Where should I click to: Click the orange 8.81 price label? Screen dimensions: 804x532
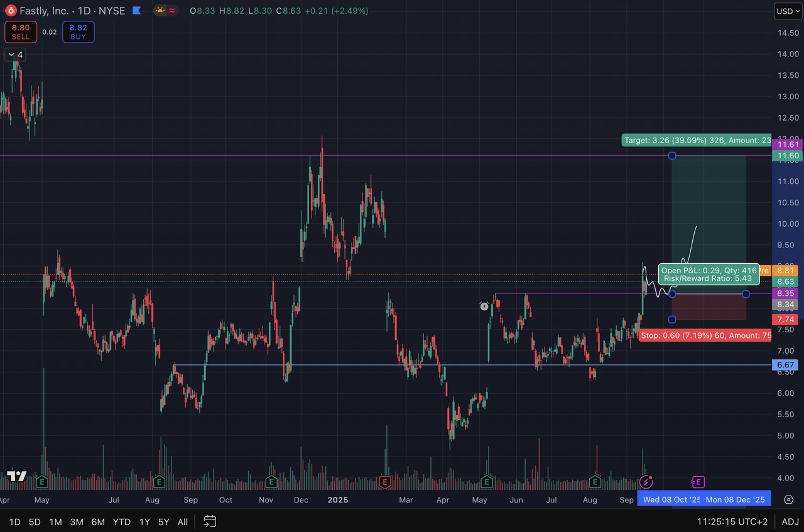pos(786,271)
